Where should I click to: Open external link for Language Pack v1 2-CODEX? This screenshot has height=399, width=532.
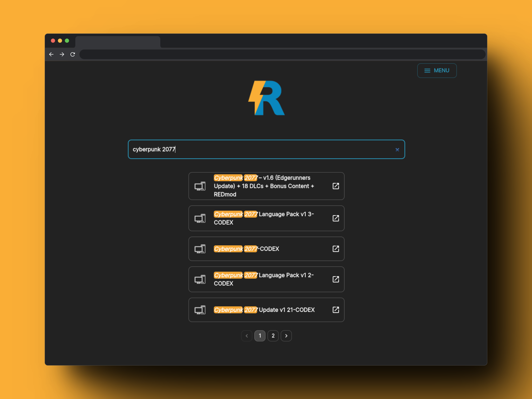(336, 279)
